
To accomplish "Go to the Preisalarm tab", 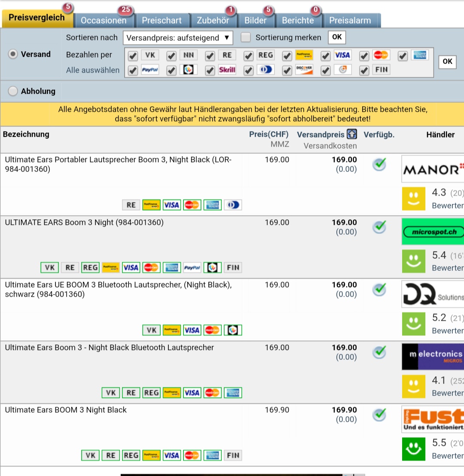I will tap(350, 20).
